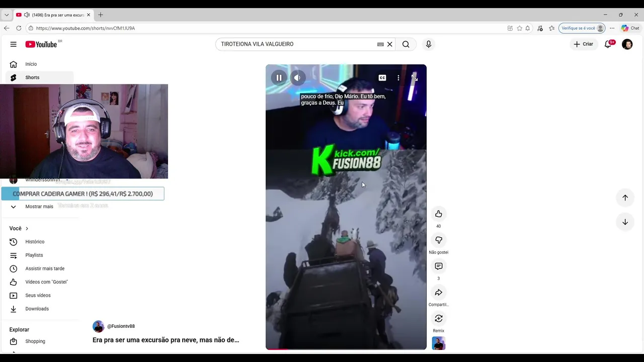Bookmark page with star icon
The height and width of the screenshot is (362, 644).
(519, 28)
